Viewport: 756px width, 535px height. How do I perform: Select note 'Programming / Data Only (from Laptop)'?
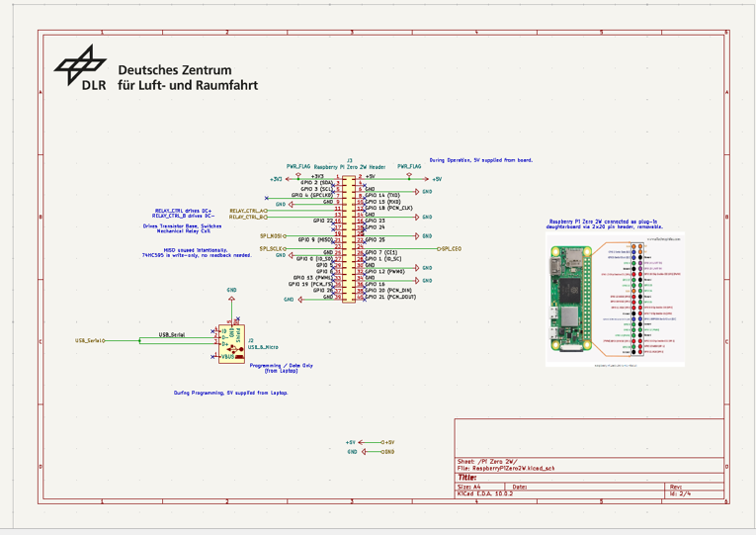(x=281, y=368)
